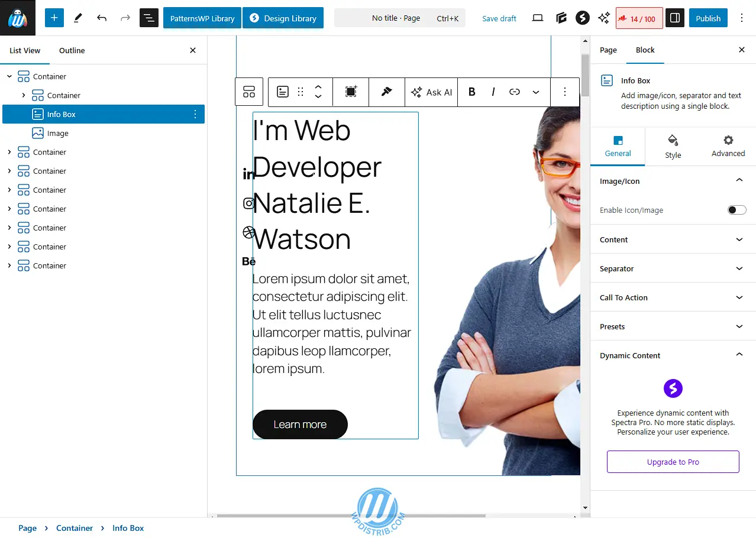Select the pencil Tools icon
756x538 pixels.
(x=78, y=18)
